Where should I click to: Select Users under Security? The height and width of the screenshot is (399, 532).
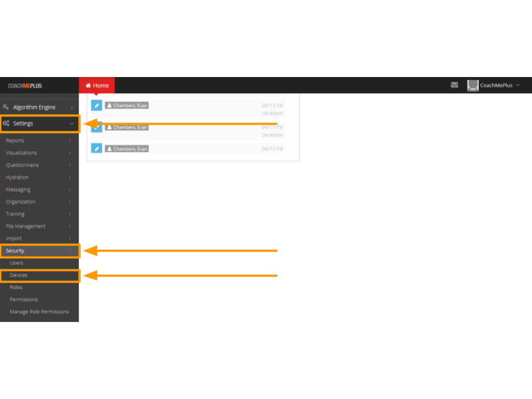[17, 263]
